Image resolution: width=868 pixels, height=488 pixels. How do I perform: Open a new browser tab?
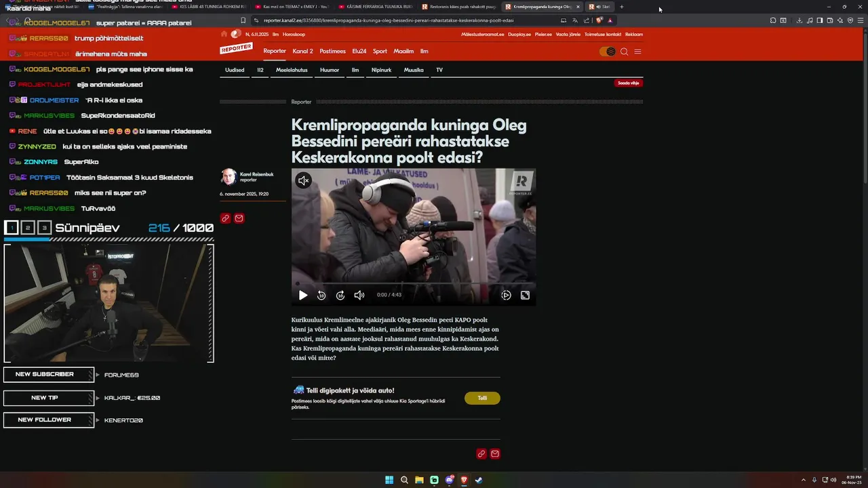[x=621, y=7]
